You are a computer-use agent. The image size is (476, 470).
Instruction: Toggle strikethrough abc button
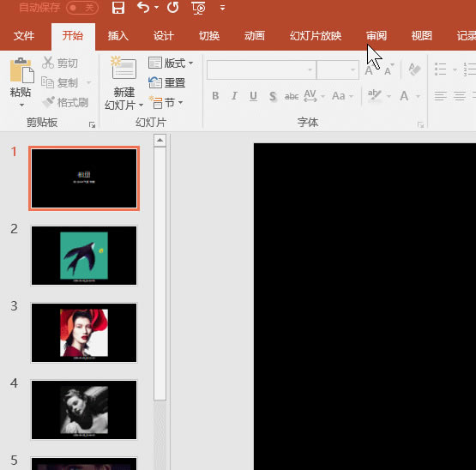(x=292, y=97)
